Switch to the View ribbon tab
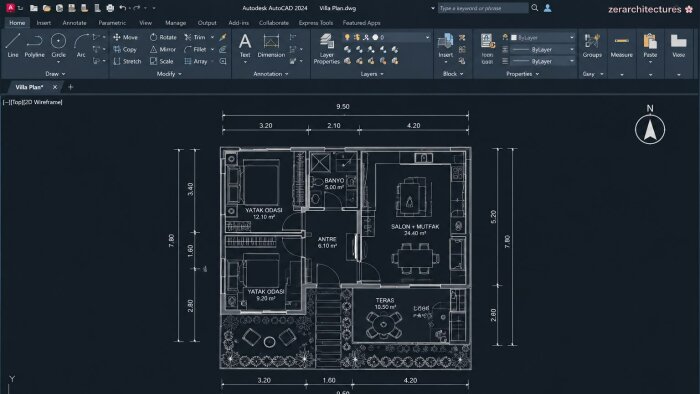The image size is (700, 394). [x=145, y=22]
